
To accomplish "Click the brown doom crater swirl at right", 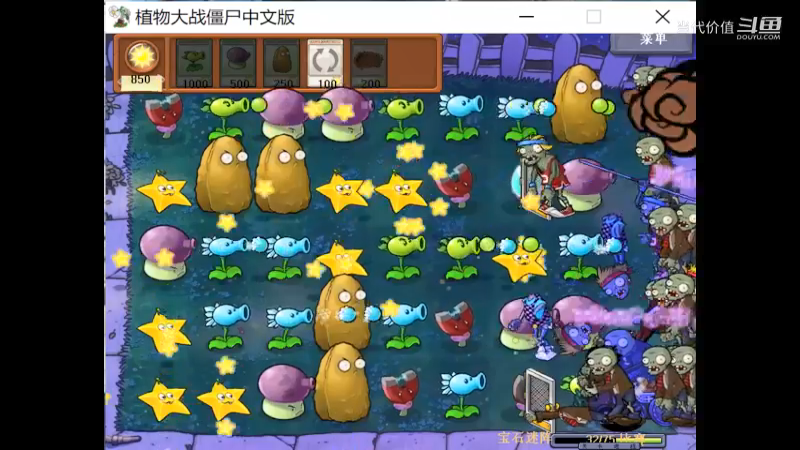I will (660, 109).
